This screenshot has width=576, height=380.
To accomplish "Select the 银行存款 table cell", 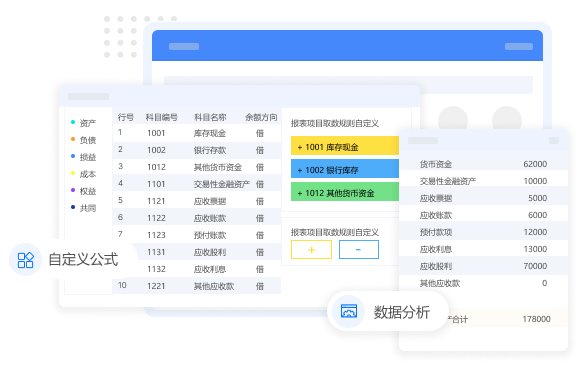I will click(x=210, y=150).
